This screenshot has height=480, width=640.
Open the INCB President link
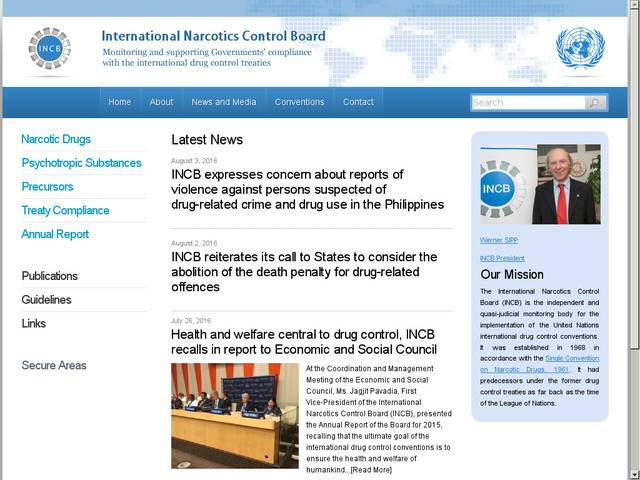502,258
